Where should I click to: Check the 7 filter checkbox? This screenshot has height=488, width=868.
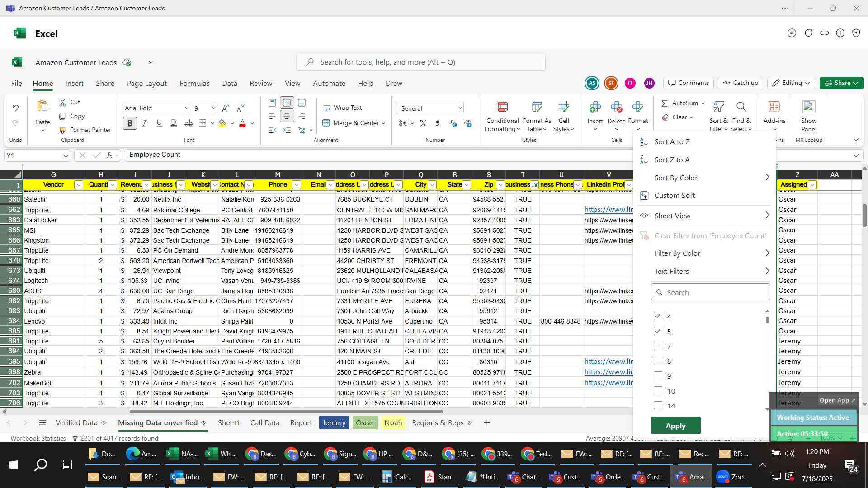[658, 346]
